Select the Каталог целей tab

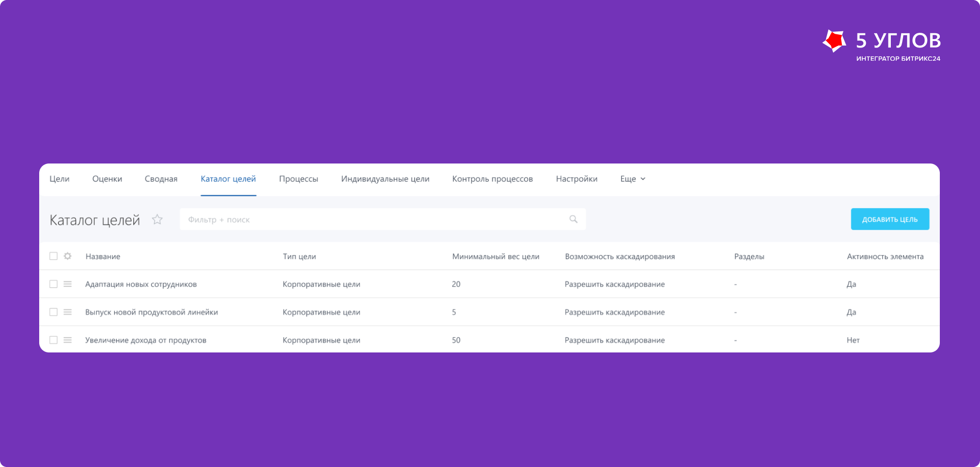coord(228,179)
